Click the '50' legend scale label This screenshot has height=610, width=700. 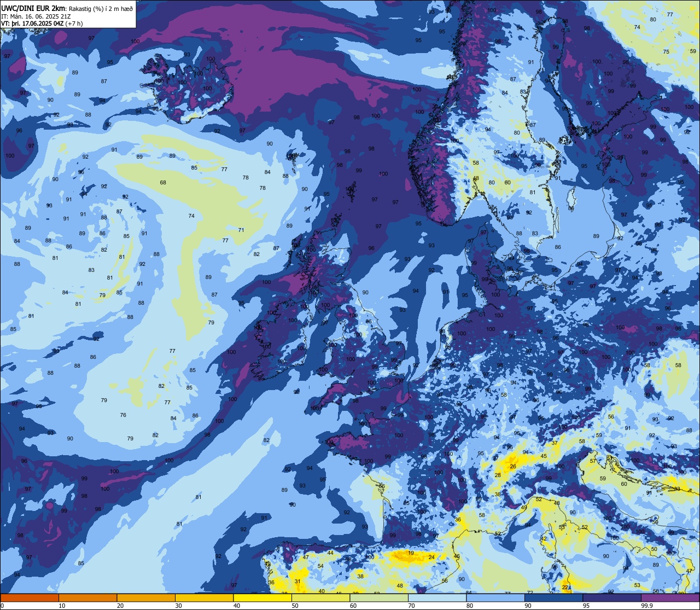(295, 606)
